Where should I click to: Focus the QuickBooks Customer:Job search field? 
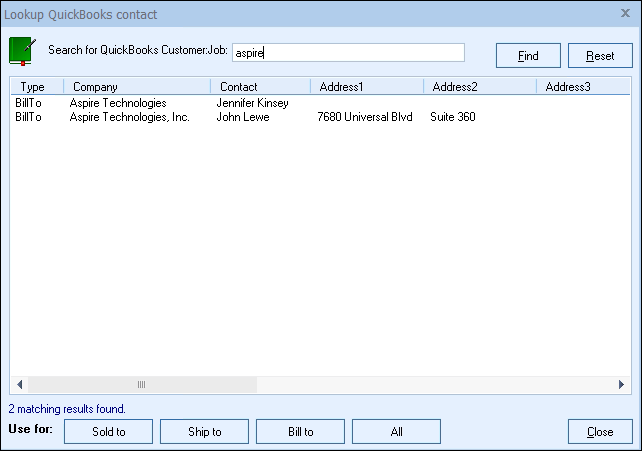(348, 53)
